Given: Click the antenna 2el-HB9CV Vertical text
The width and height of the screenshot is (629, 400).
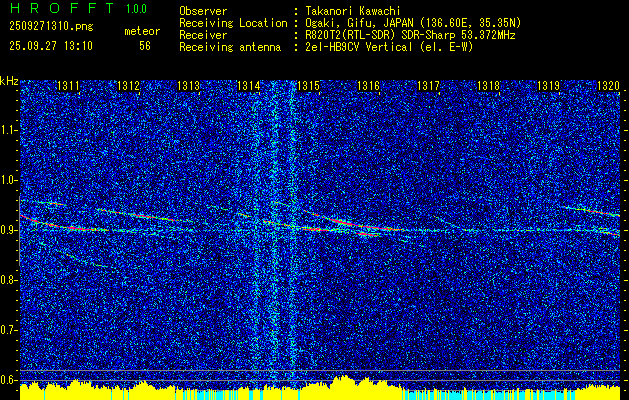Looking at the screenshot, I should point(359,47).
